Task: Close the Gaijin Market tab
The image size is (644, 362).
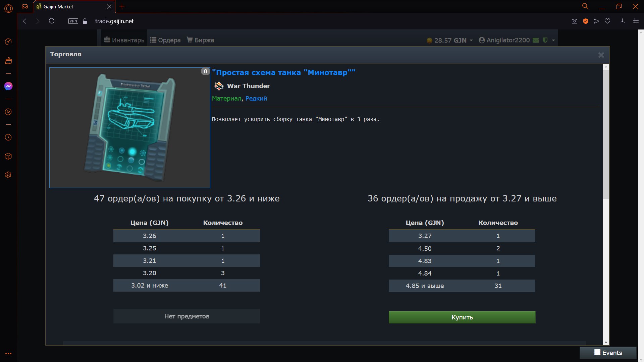Action: pos(109,6)
